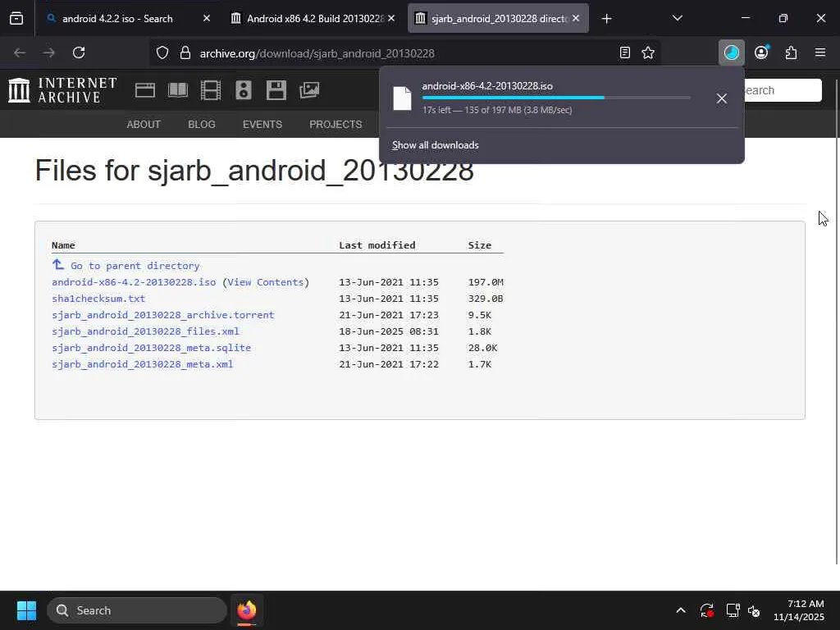This screenshot has width=840, height=630.
Task: Open Internet Archive Audio speaker icon
Action: 243,90
